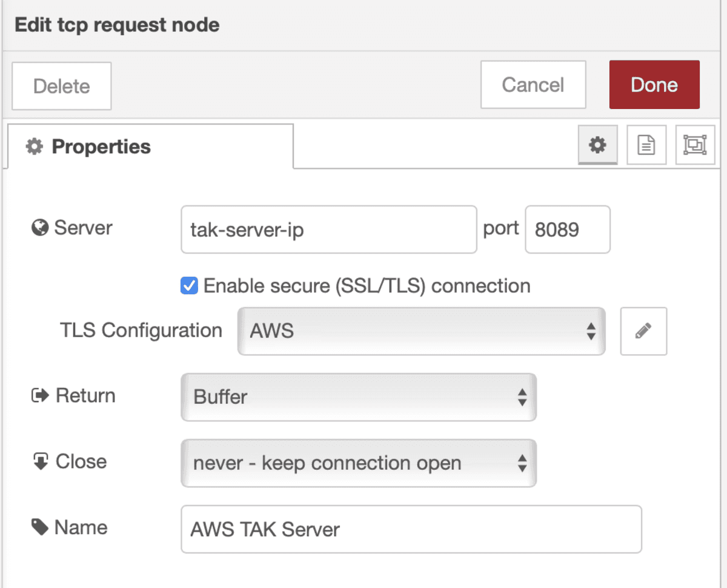
Task: Click the Server address input field
Action: click(x=328, y=230)
